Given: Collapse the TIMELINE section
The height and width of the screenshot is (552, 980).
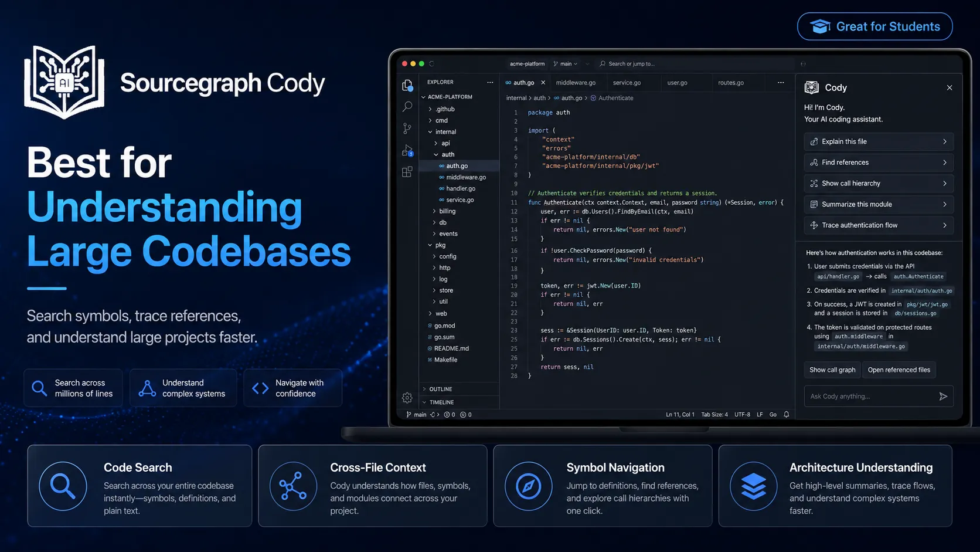Looking at the screenshot, I should [x=424, y=402].
